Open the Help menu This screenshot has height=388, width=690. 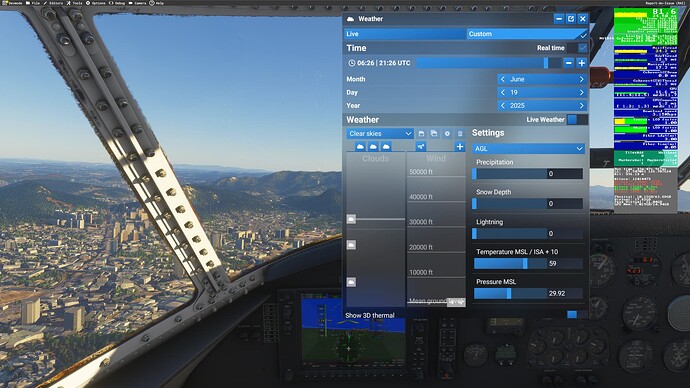(157, 3)
